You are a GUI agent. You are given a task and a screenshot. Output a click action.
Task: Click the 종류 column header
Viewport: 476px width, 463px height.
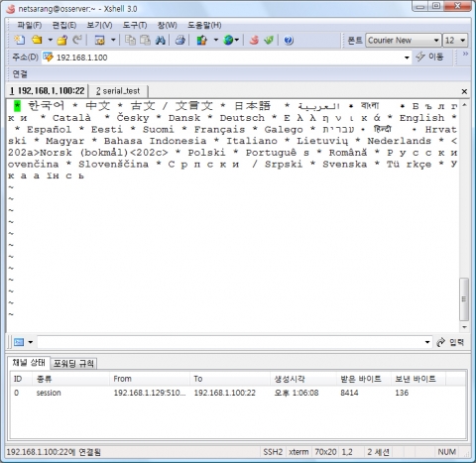click(70, 379)
